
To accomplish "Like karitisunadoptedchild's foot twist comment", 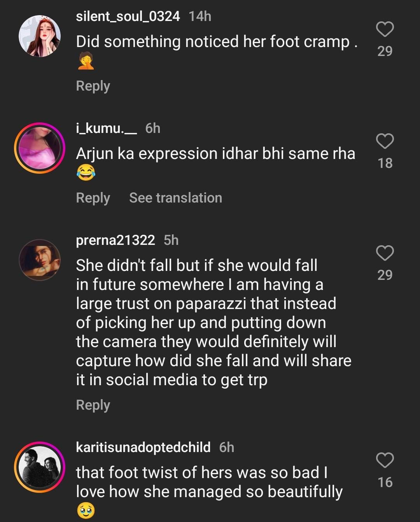I will point(385,460).
